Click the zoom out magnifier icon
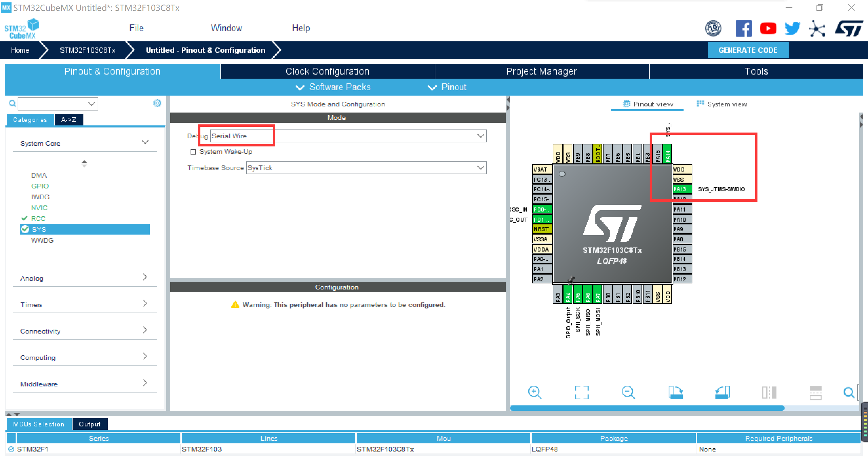This screenshot has width=868, height=461. 628,393
